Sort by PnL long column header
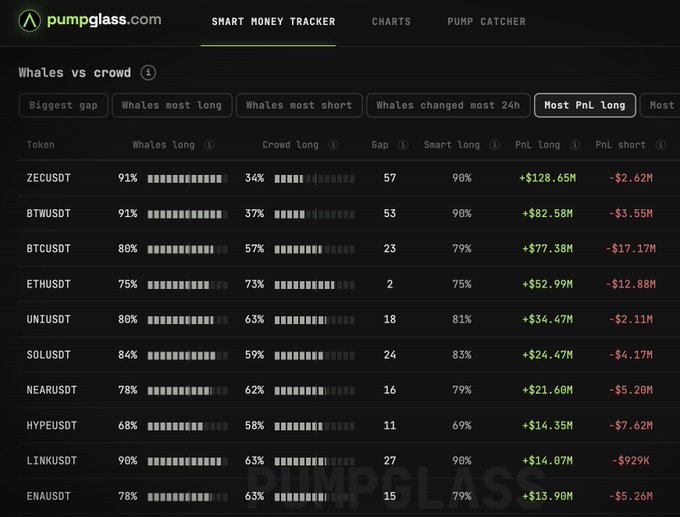 537,145
